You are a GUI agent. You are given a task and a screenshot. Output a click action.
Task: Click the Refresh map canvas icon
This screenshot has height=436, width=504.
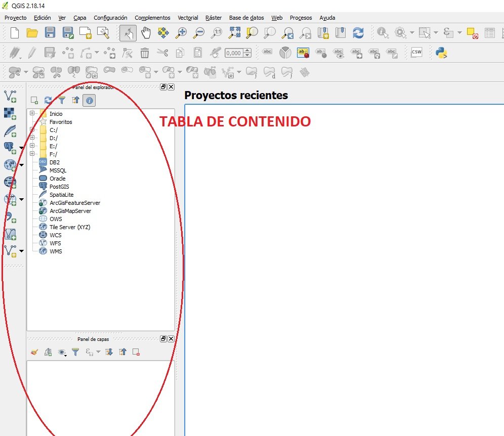pyautogui.click(x=358, y=33)
